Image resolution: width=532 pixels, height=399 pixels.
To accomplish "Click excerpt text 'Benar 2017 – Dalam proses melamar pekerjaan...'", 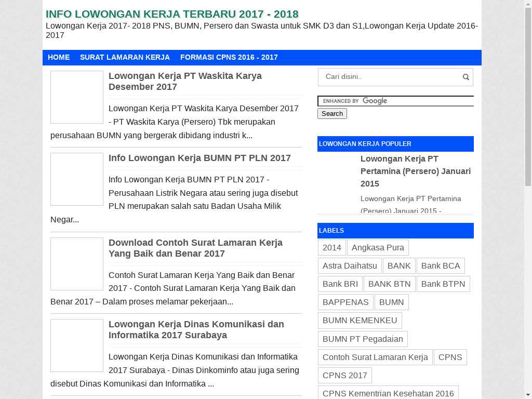I will [142, 302].
